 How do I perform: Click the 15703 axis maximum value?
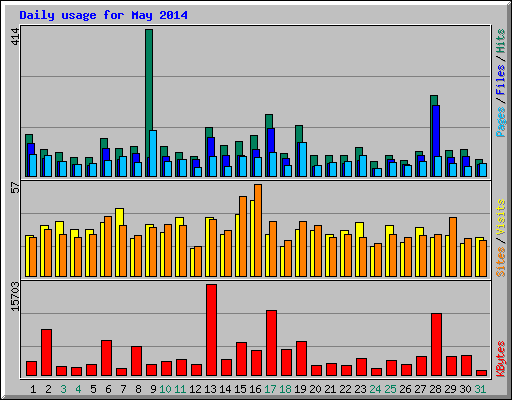click(x=15, y=297)
